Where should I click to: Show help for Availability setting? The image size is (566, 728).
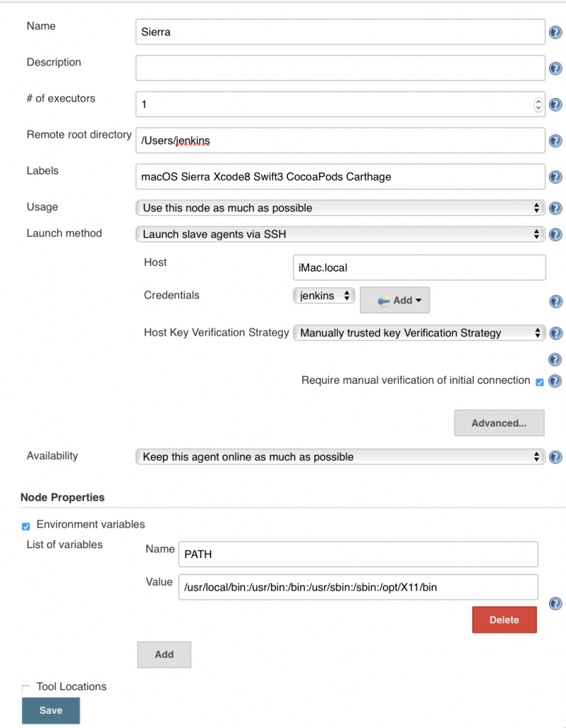pos(555,457)
